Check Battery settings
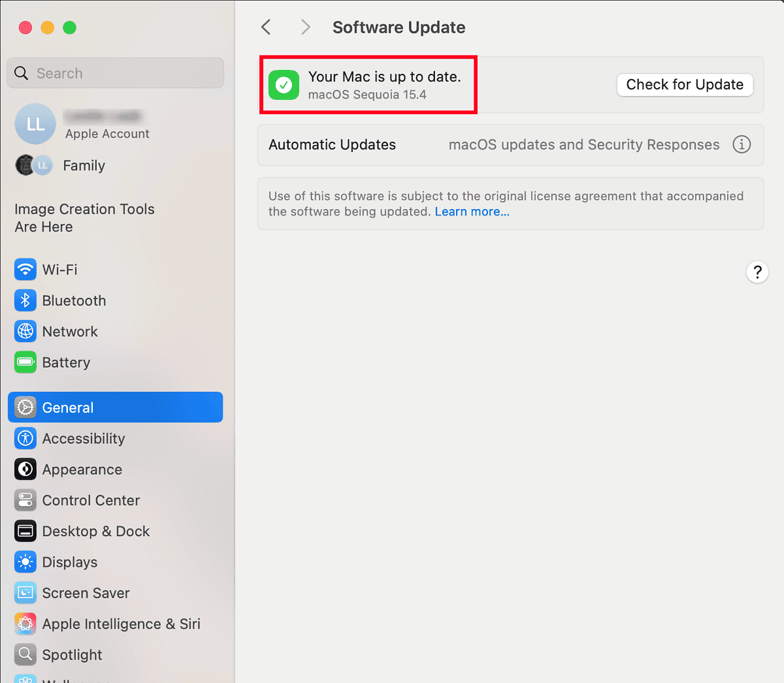Image resolution: width=784 pixels, height=683 pixels. tap(67, 362)
